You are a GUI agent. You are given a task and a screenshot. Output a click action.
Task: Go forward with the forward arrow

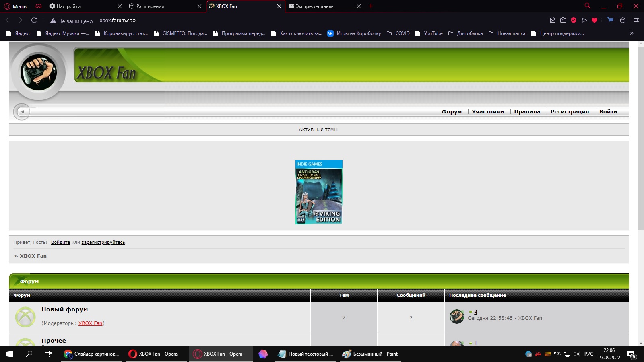click(x=21, y=20)
